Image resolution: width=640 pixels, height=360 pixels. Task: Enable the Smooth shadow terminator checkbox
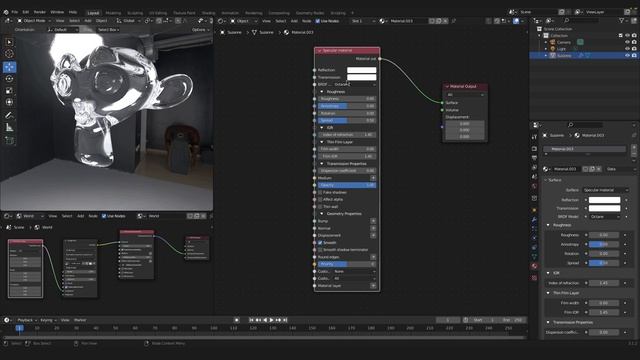click(x=320, y=250)
